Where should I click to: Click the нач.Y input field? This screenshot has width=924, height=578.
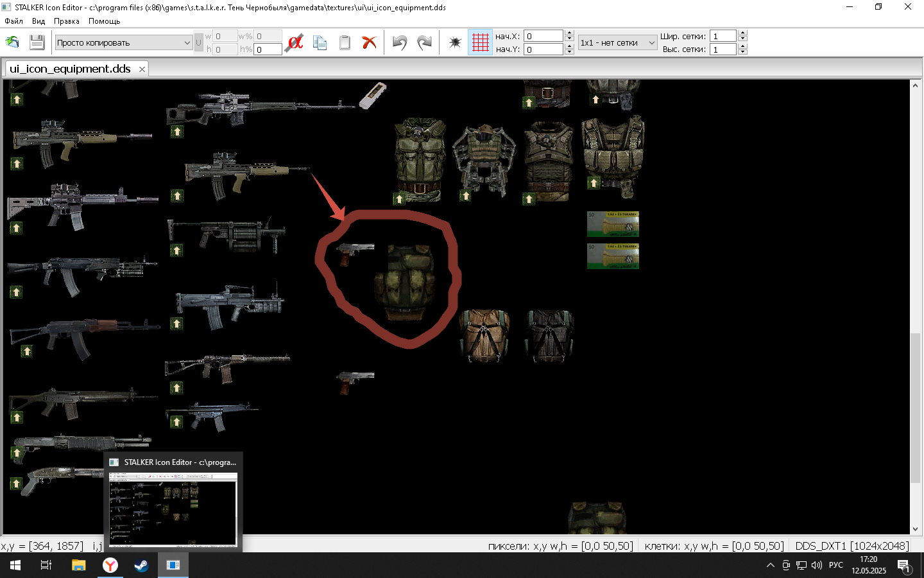pos(543,49)
